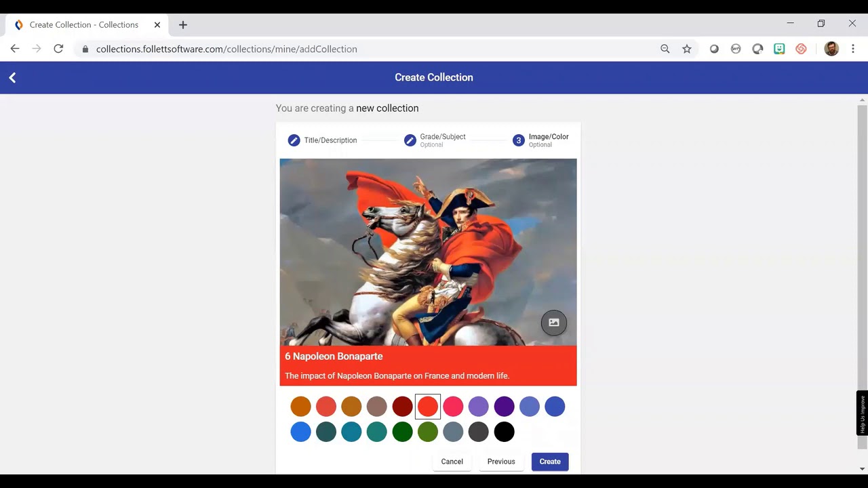Click the first gray circle extension icon
Screen dimensions: 868x488
pyautogui.click(x=714, y=49)
